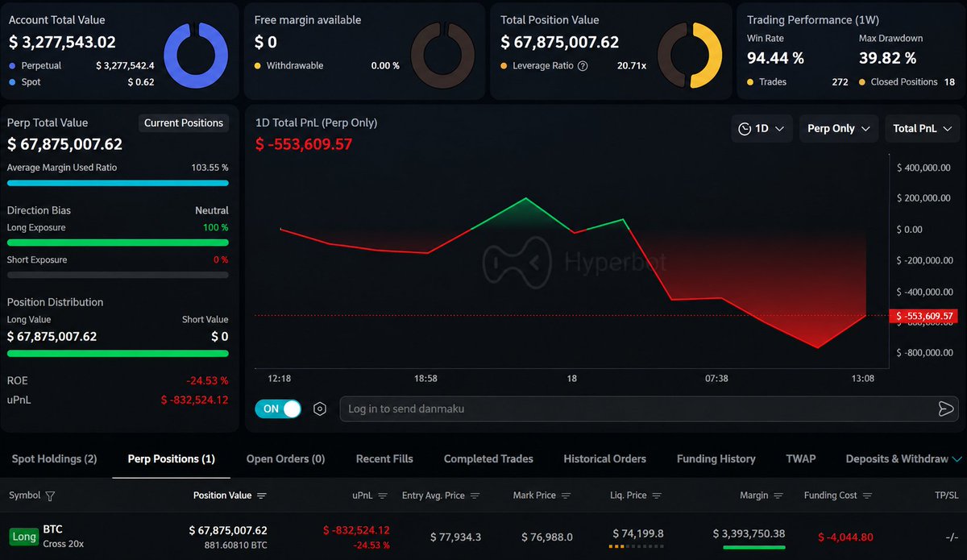The width and height of the screenshot is (967, 560).
Task: Go to the Recent Fills tab
Action: click(x=384, y=458)
